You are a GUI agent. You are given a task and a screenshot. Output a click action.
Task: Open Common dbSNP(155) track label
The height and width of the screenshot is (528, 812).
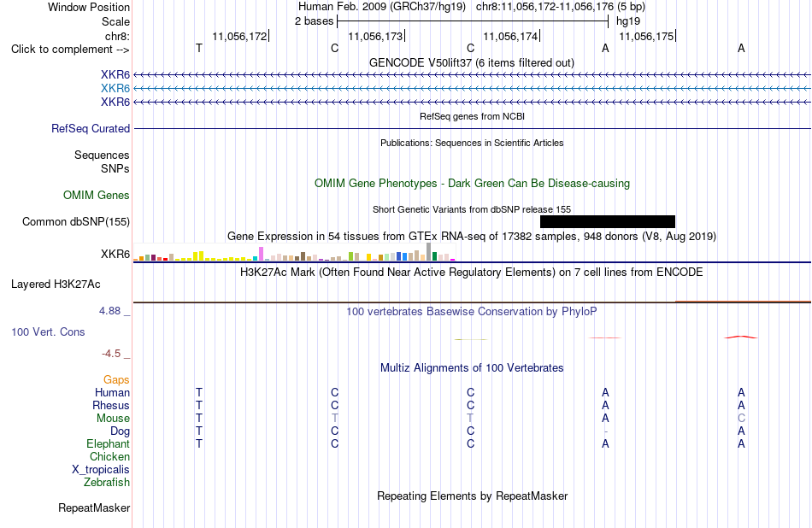pos(76,221)
